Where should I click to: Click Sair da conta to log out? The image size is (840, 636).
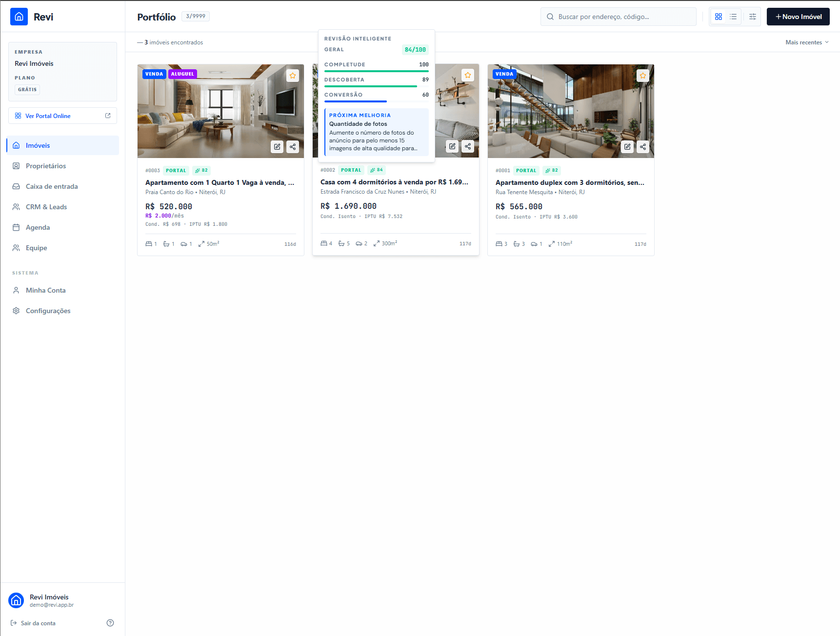coord(33,623)
